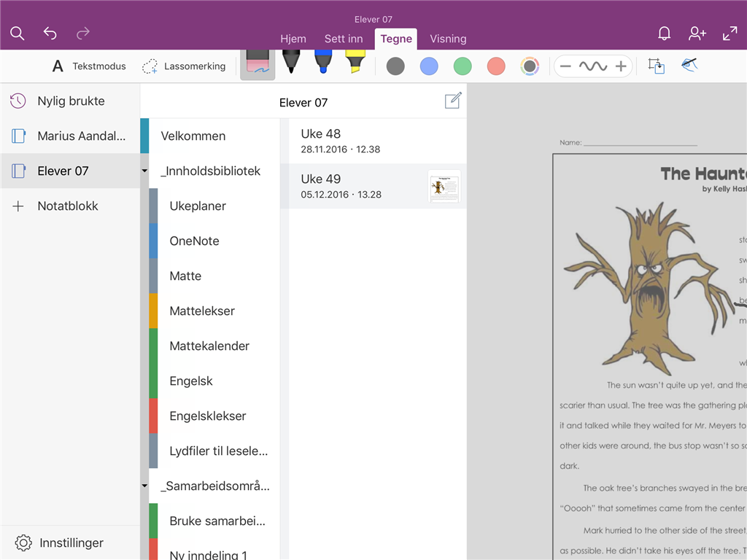Undo the last action

click(50, 33)
